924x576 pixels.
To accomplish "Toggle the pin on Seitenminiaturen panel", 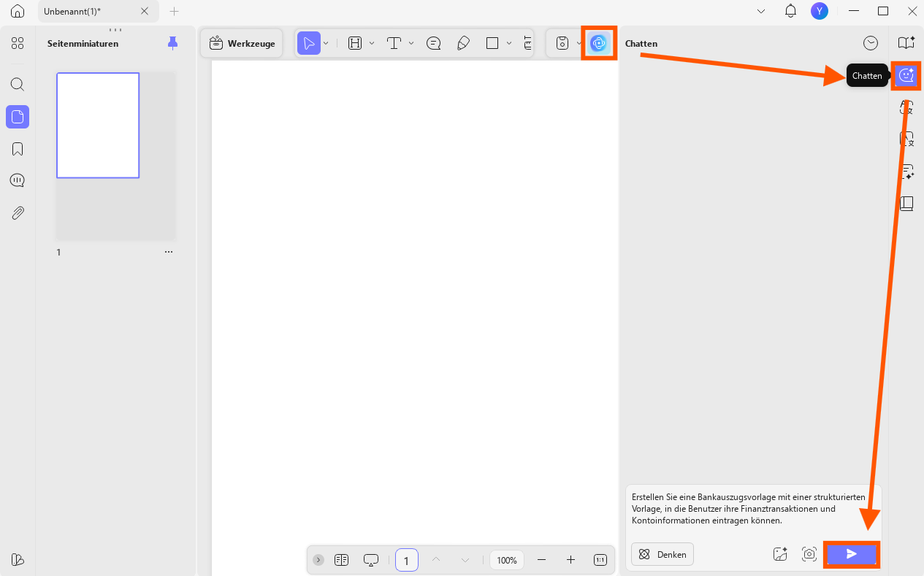I will coord(172,43).
